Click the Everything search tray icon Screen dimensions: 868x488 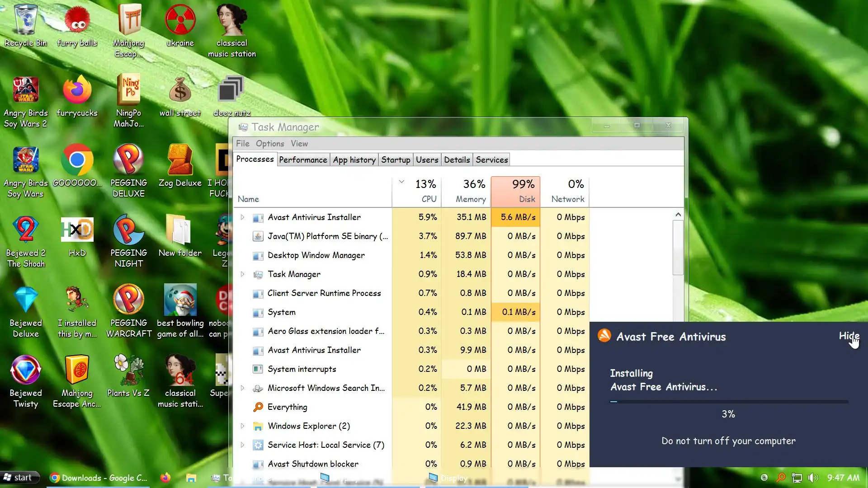point(781,478)
